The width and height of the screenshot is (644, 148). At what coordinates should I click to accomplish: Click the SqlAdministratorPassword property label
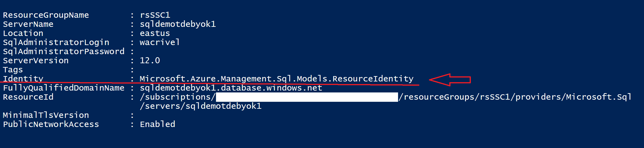[x=63, y=52]
